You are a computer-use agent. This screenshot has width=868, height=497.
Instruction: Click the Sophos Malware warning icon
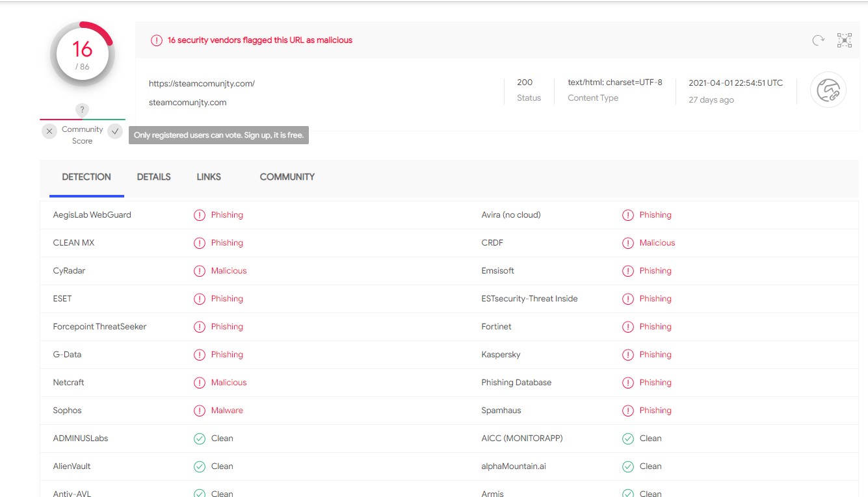(x=200, y=411)
